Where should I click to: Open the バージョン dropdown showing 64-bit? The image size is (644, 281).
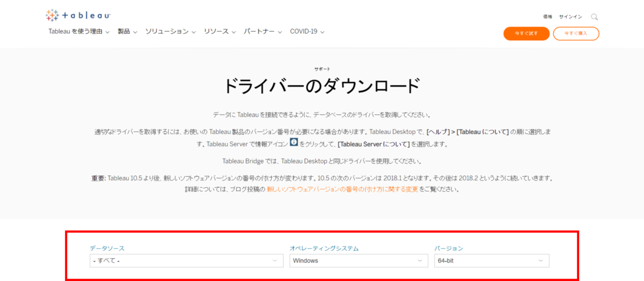492,261
